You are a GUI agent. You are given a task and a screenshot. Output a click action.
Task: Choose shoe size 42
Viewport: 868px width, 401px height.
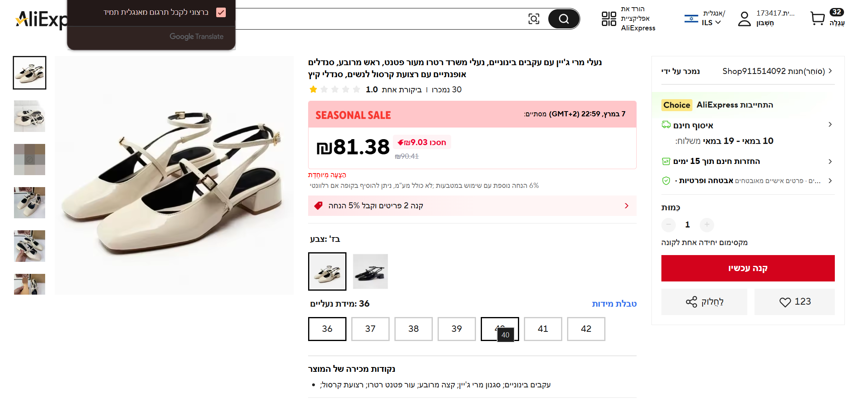pos(586,329)
